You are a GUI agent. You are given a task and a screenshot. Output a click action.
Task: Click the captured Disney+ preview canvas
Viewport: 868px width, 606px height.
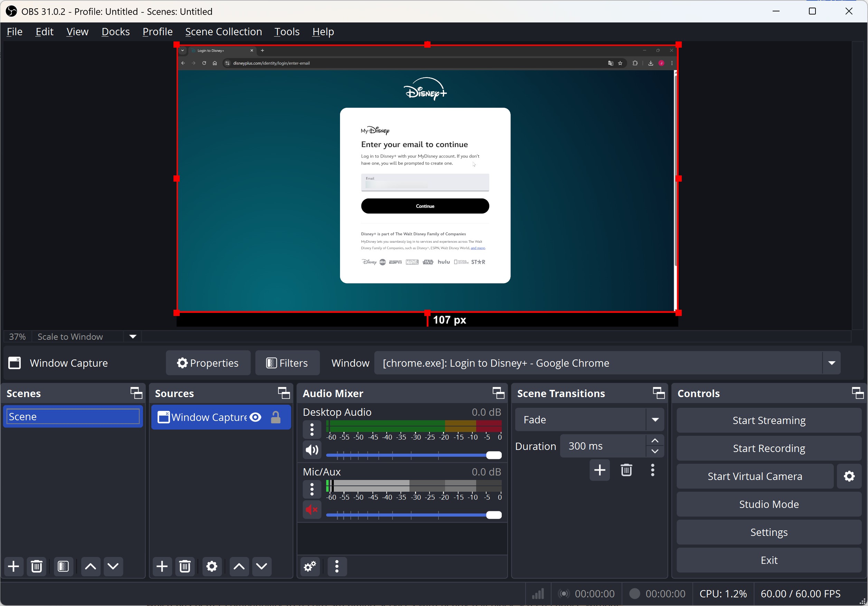[x=427, y=179]
